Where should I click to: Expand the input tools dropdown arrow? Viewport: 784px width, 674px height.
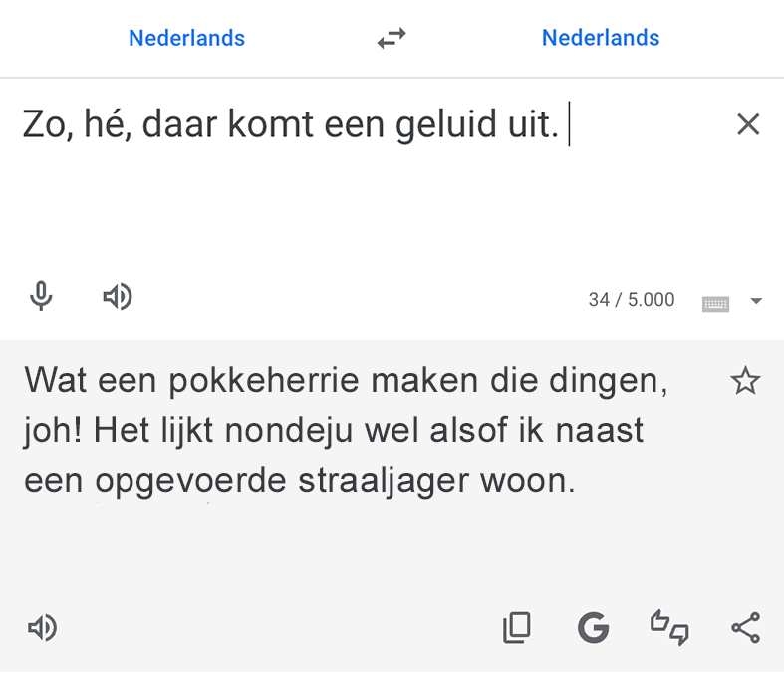pyautogui.click(x=756, y=301)
